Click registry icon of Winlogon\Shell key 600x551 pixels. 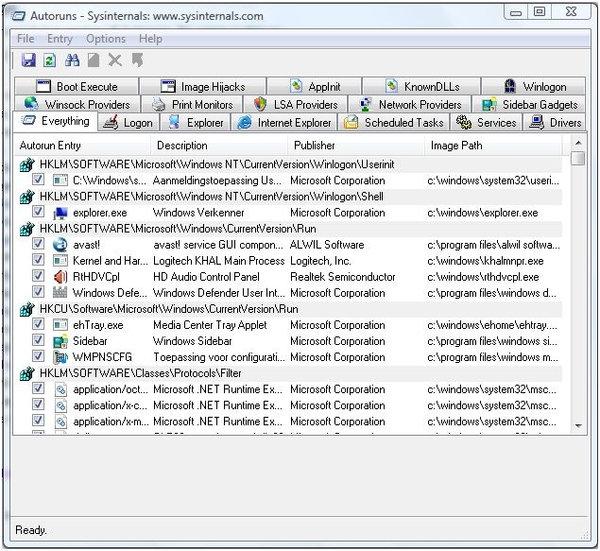tap(27, 197)
